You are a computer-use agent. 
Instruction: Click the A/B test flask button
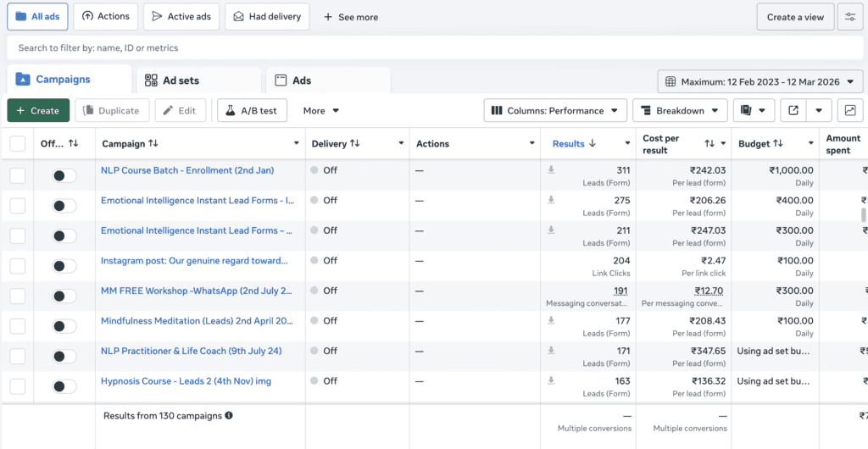253,110
